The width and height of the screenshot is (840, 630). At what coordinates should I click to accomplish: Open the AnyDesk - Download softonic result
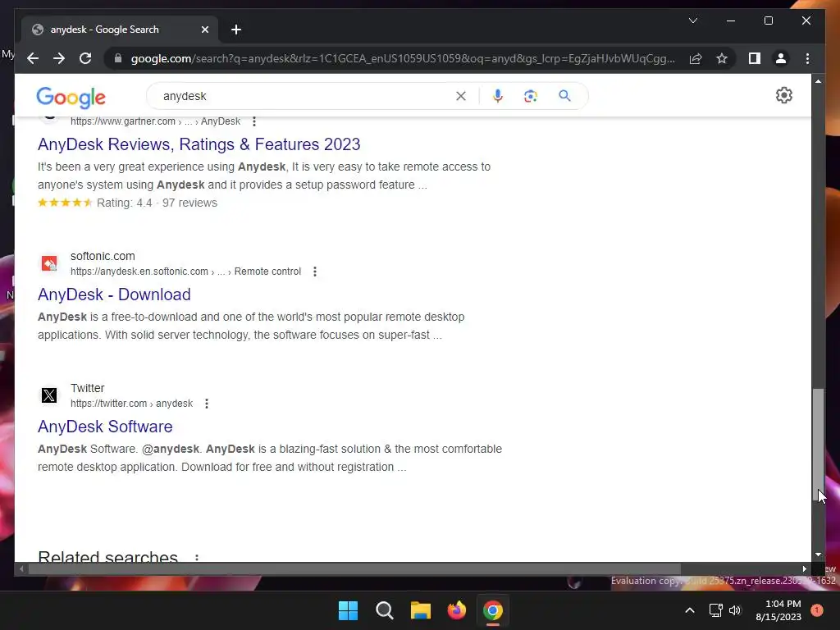(x=114, y=294)
